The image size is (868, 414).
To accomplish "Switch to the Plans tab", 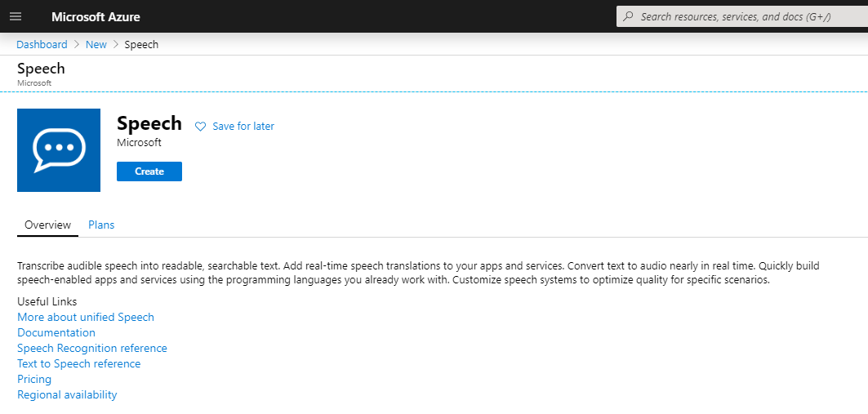I will click(x=101, y=225).
